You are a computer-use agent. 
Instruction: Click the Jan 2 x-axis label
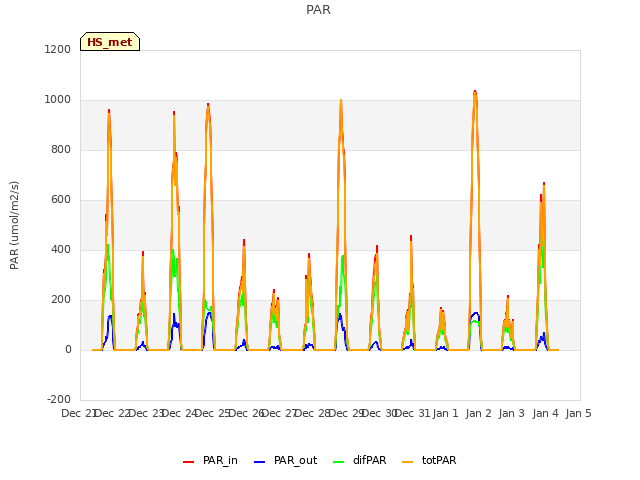click(479, 413)
